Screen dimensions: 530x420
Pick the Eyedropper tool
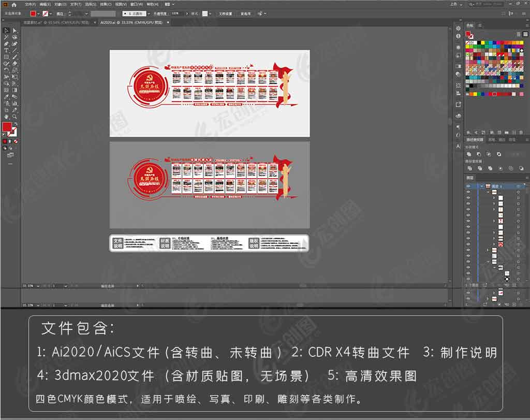pos(6,97)
